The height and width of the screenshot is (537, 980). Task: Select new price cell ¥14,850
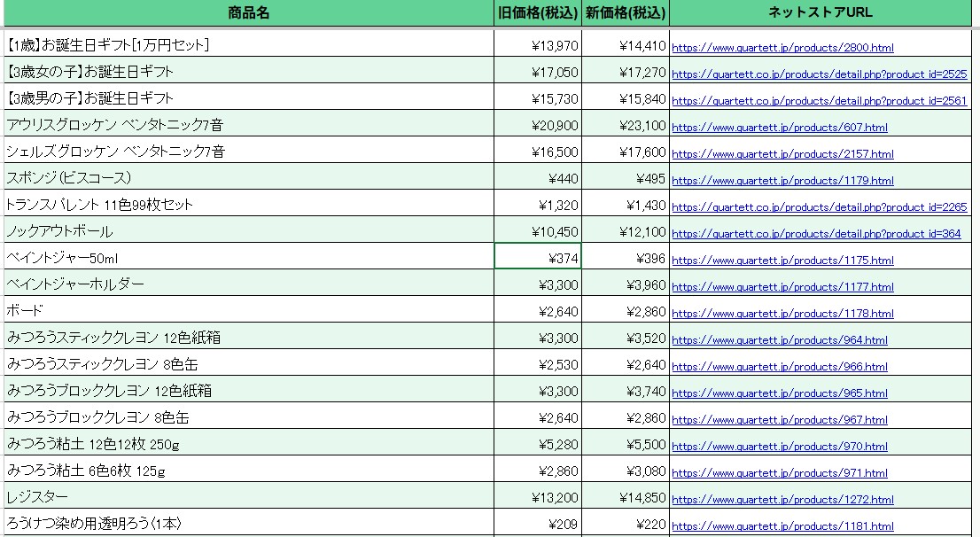coord(625,495)
